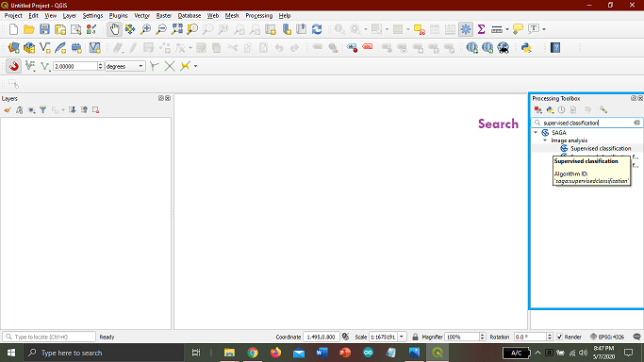Open the Processing Toolbox gear icon

click(x=466, y=29)
